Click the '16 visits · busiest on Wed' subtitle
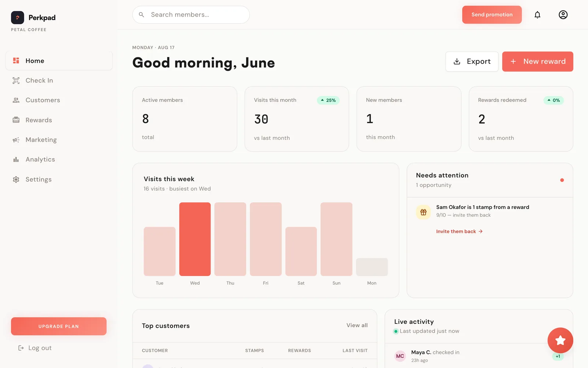The image size is (588, 368). [177, 189]
